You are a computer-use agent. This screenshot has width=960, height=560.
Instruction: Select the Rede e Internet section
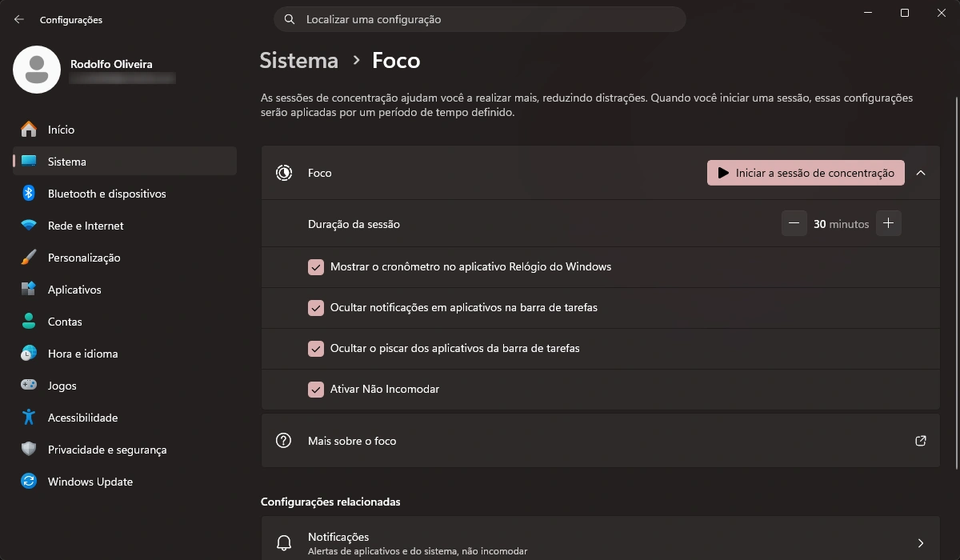(85, 226)
